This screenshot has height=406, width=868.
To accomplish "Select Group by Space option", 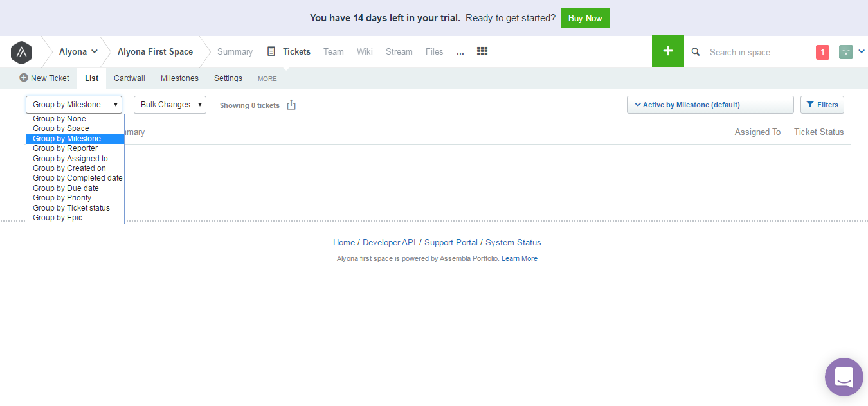I will pyautogui.click(x=75, y=128).
